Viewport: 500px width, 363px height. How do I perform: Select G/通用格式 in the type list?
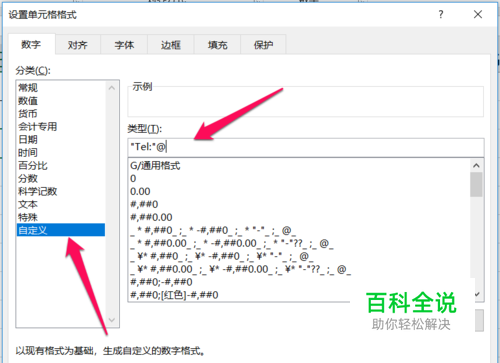point(299,166)
